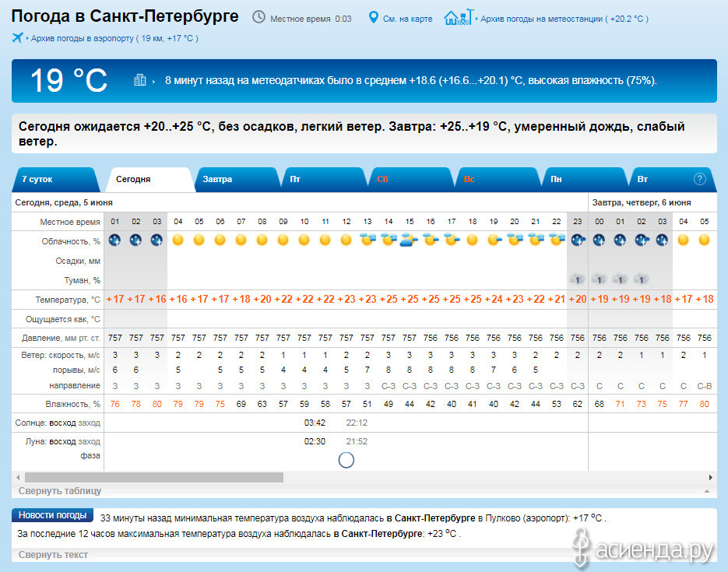Viewport: 728px width, 572px height.
Task: Click the clock icon next to local time
Action: 258,17
